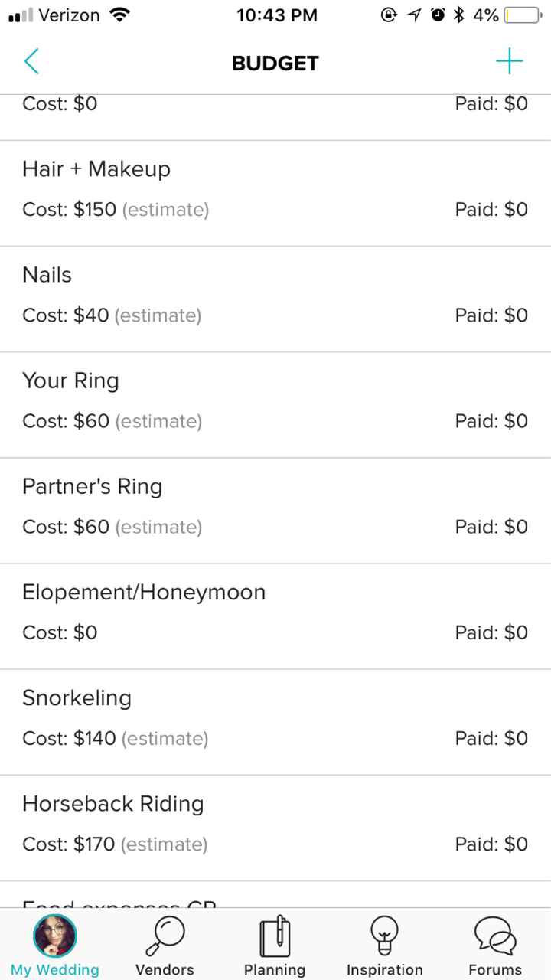Open the Nails budget item
Viewport: 551px width, 980px height.
point(47,275)
